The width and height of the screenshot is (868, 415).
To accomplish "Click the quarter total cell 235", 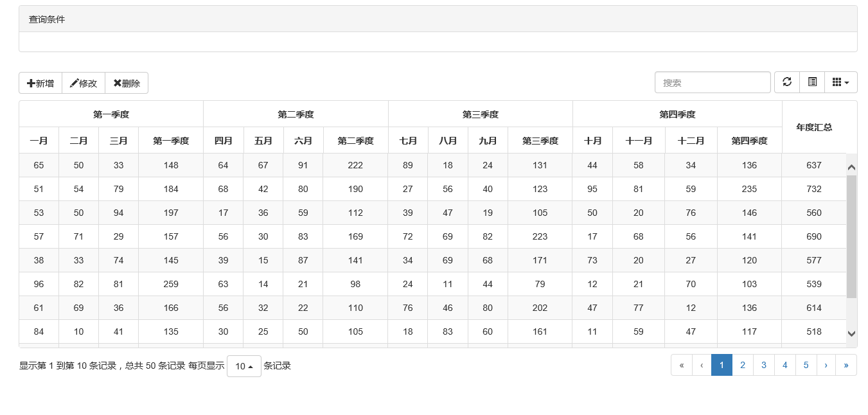I will coord(749,189).
